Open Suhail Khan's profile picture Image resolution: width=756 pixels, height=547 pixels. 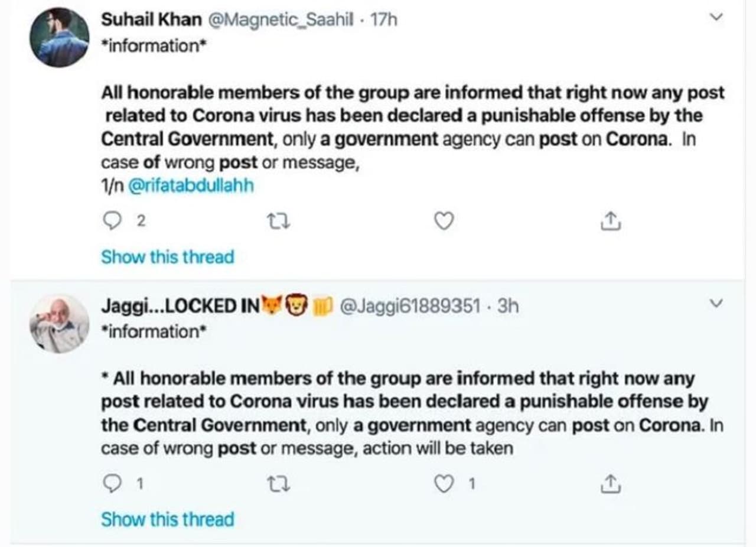[x=59, y=37]
